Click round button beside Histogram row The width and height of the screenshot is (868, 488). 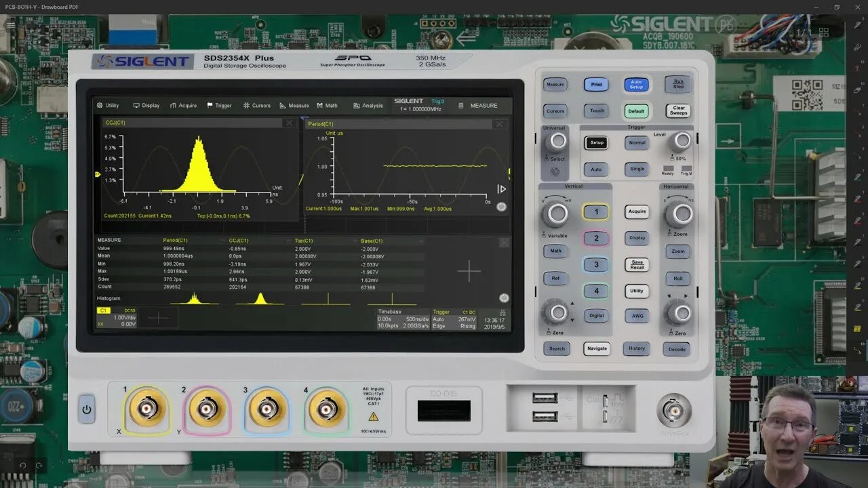tap(504, 298)
